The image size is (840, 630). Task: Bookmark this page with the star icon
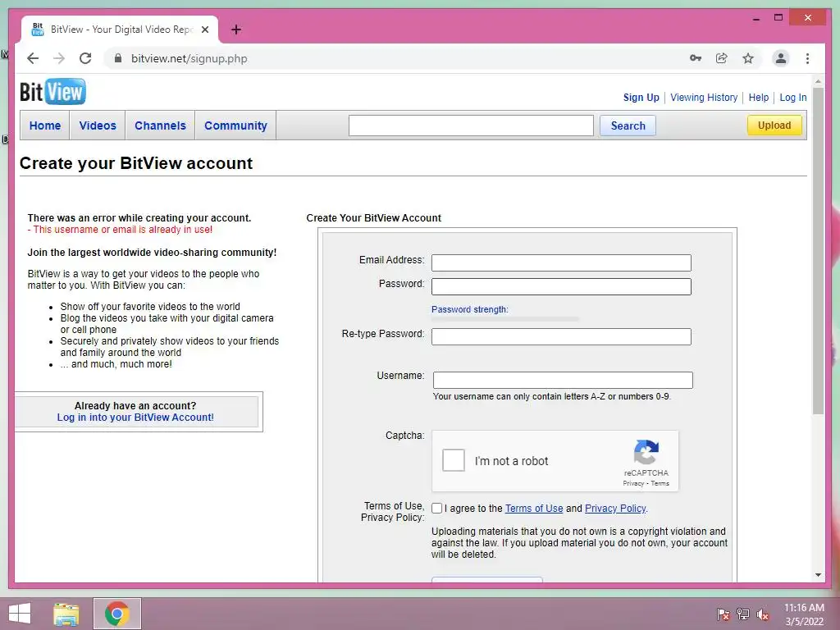click(x=748, y=58)
